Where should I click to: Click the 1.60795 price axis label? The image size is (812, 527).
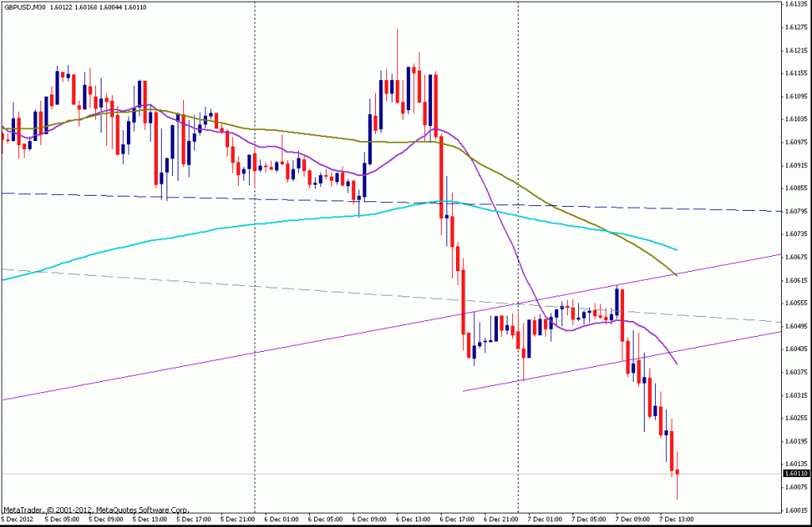pos(795,211)
